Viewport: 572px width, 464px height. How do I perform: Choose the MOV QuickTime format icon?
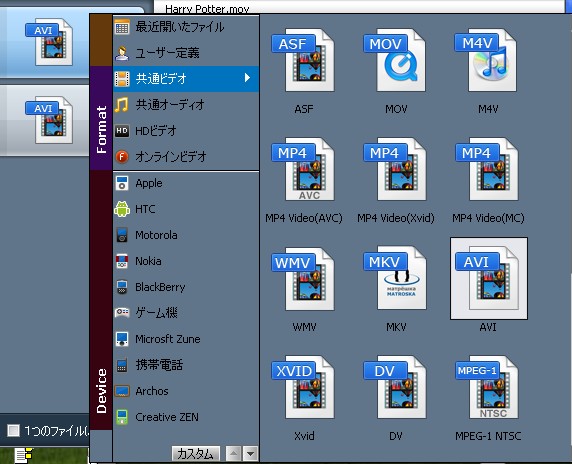pyautogui.click(x=395, y=60)
